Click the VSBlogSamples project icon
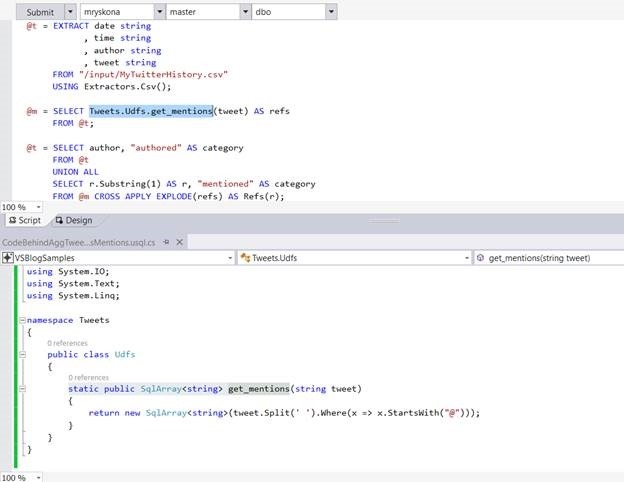This screenshot has width=624, height=482. coord(8,258)
